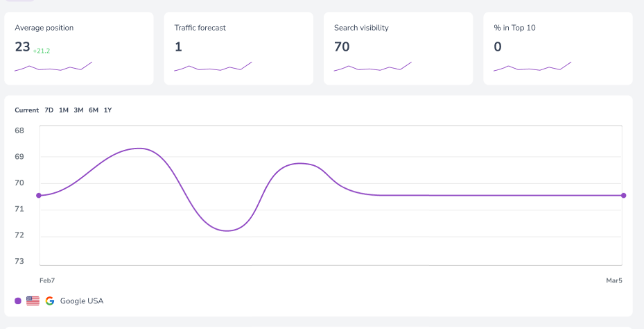Viewport: 644px width, 329px height.
Task: Click the % in Top 10 card title
Action: pos(514,28)
